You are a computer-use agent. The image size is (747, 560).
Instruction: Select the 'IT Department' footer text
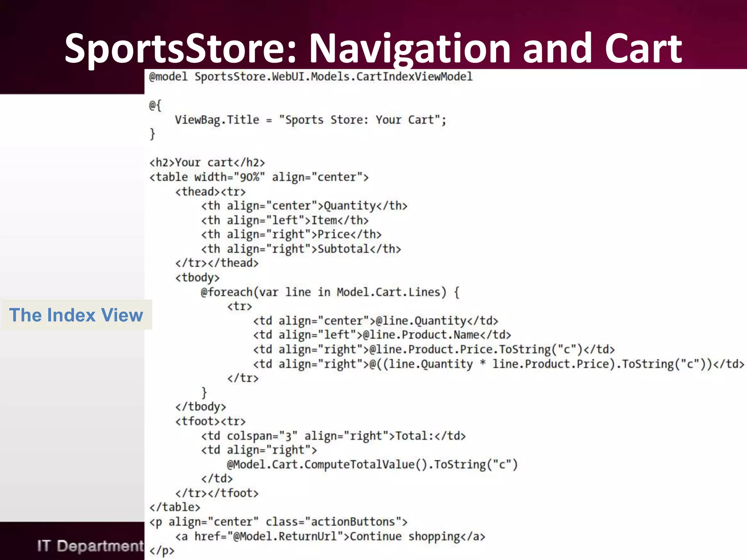pos(90,546)
